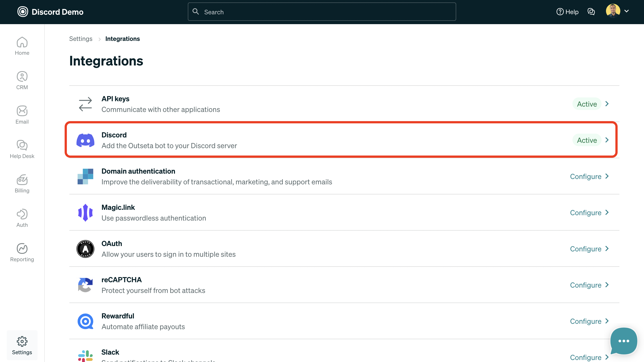
Task: Click Settings in the breadcrumb
Action: 80,39
